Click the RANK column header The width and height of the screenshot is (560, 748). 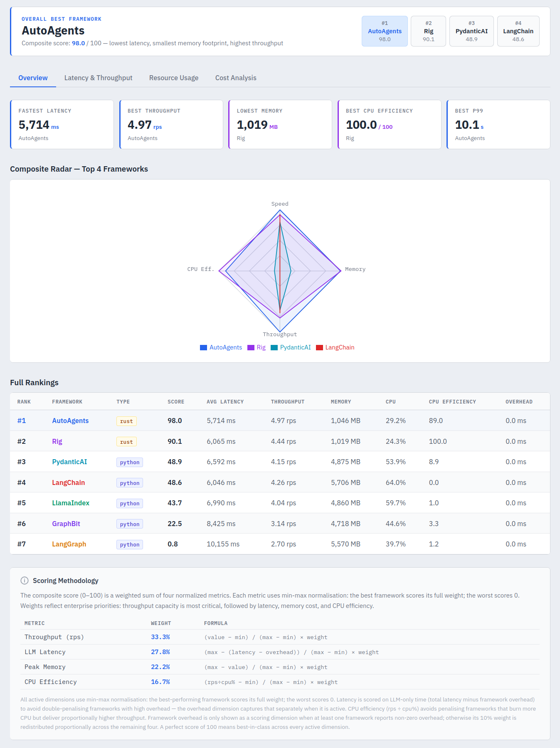tap(24, 402)
